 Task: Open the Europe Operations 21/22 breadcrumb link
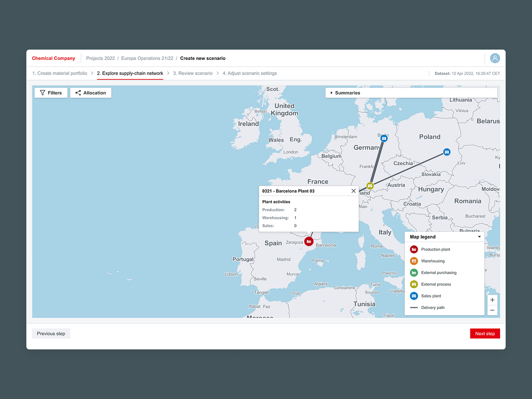(147, 58)
